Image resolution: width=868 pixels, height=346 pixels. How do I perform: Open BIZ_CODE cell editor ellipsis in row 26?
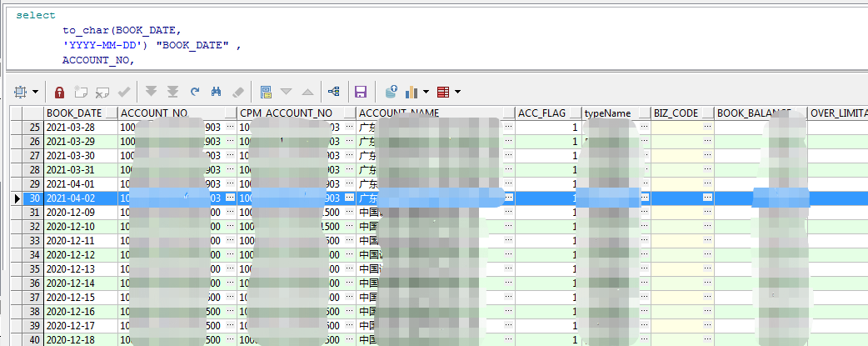tap(707, 142)
